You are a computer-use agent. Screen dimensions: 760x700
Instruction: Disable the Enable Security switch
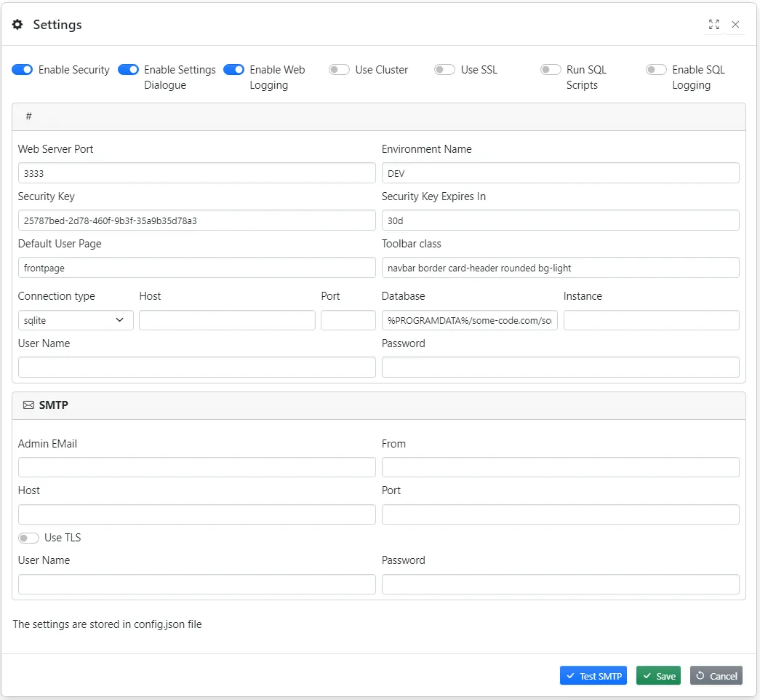23,70
